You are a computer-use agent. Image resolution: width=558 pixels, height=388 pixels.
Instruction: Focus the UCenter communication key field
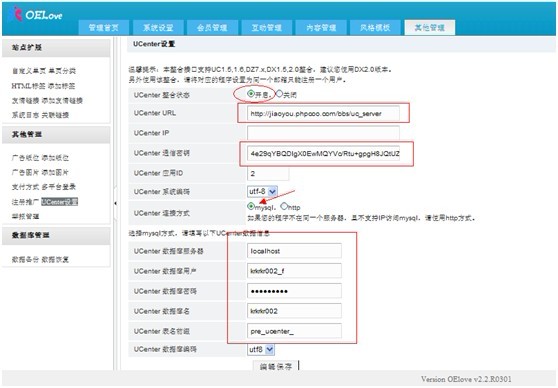coord(323,153)
